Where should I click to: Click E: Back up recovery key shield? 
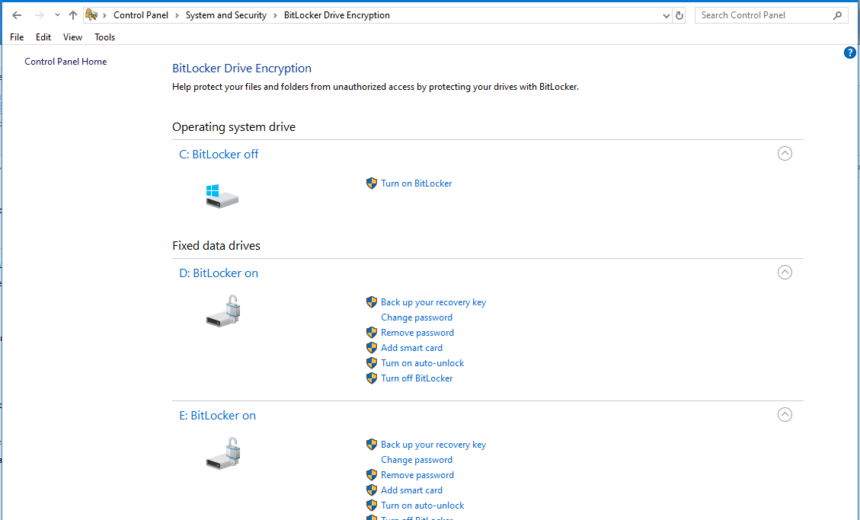[x=371, y=444]
